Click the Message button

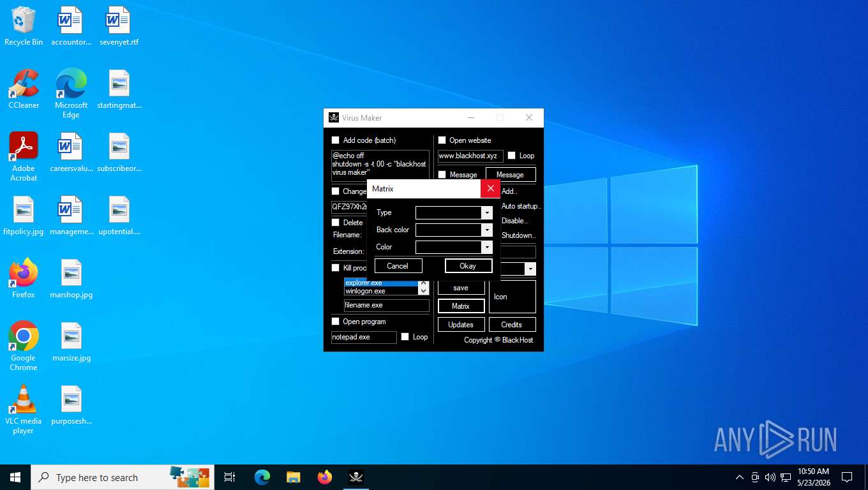511,175
